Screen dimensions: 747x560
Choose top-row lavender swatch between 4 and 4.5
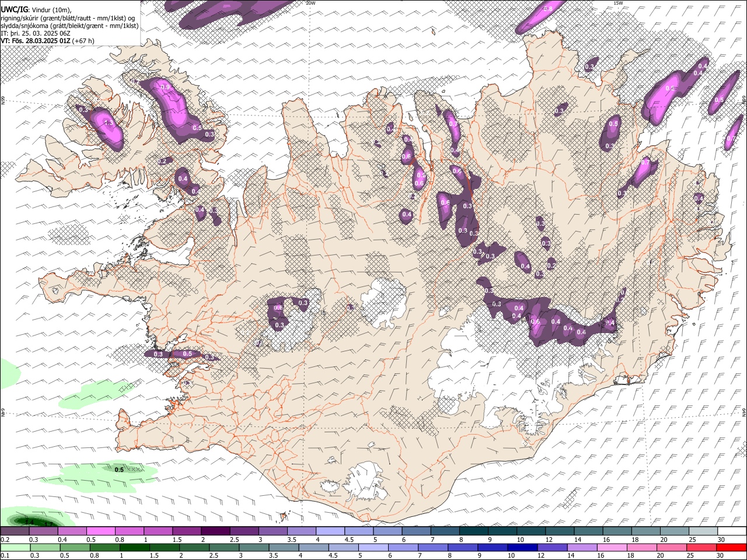330,531
